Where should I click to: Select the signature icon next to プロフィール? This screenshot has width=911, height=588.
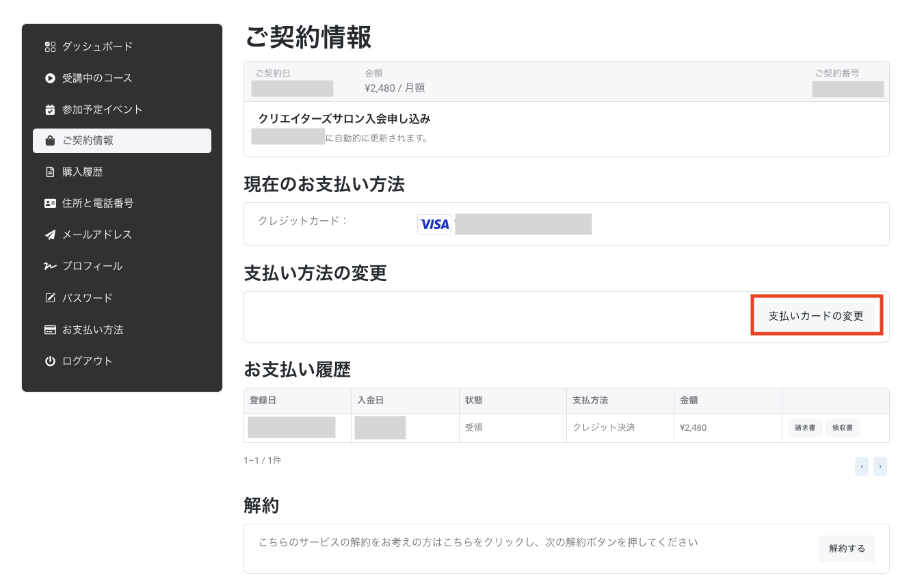[x=49, y=266]
